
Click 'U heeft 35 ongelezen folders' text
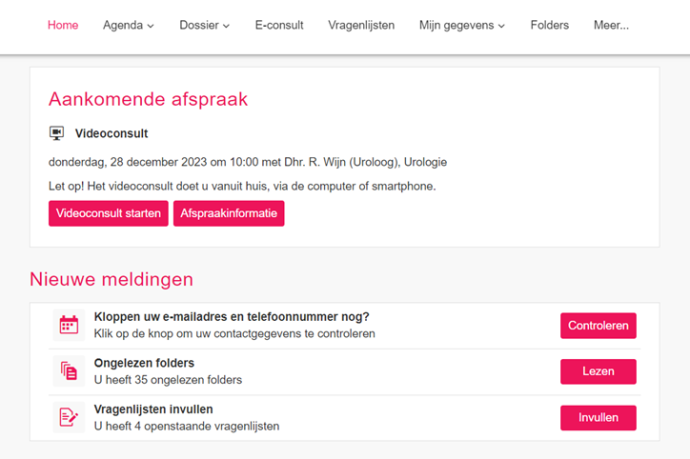click(x=168, y=380)
